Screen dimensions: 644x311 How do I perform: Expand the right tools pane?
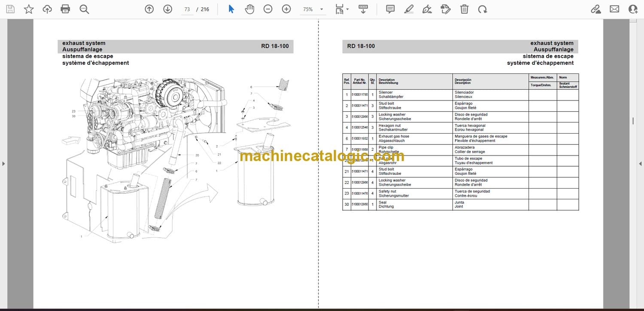(640, 164)
